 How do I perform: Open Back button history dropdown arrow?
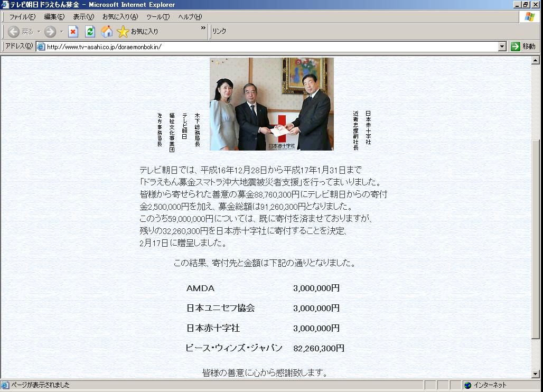click(x=39, y=32)
